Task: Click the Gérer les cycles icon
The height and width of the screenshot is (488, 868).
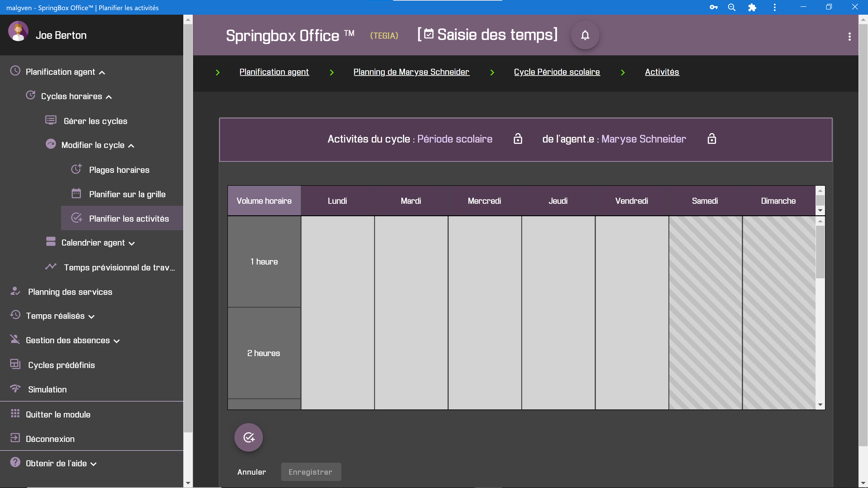Action: (51, 120)
